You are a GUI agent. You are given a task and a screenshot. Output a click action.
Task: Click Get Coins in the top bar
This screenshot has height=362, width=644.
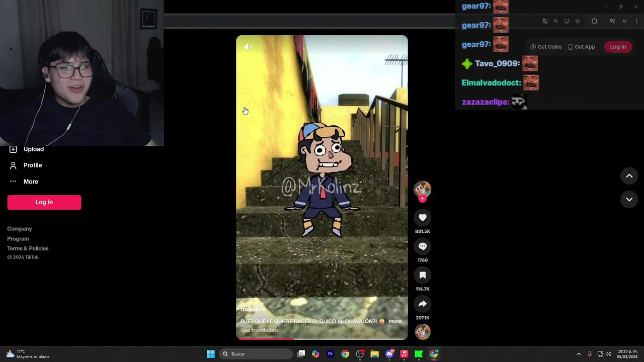pyautogui.click(x=546, y=47)
